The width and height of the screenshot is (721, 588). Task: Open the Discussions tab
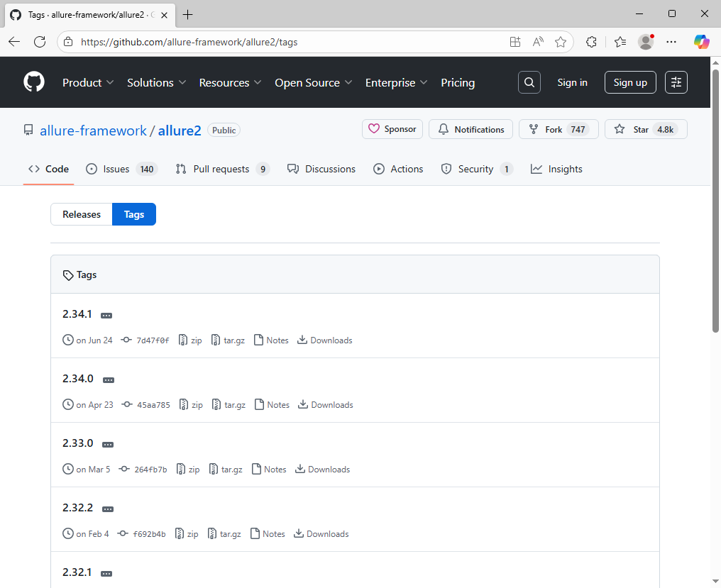tap(321, 169)
